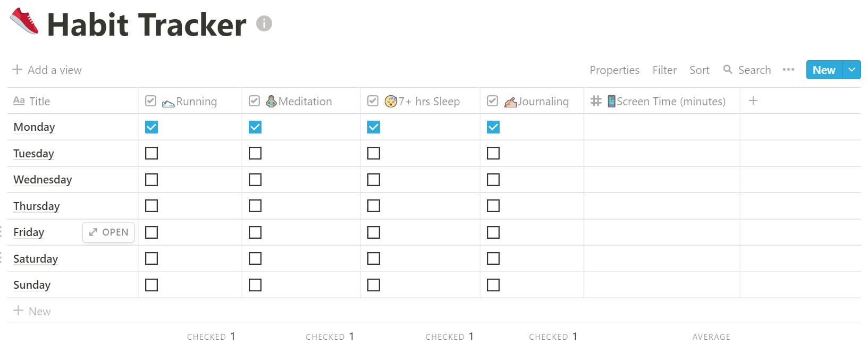
Task: Click the Running column shoe icon
Action: coord(168,102)
